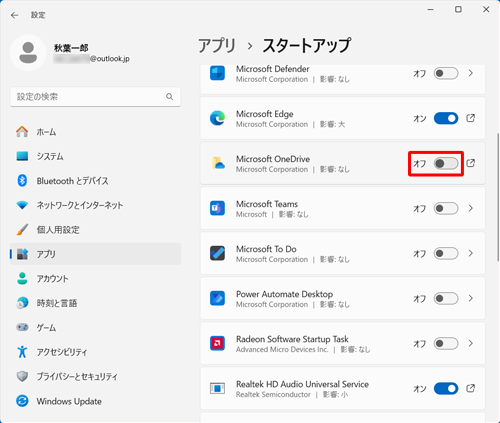Open Microsoft Edge external link icon

pos(470,118)
